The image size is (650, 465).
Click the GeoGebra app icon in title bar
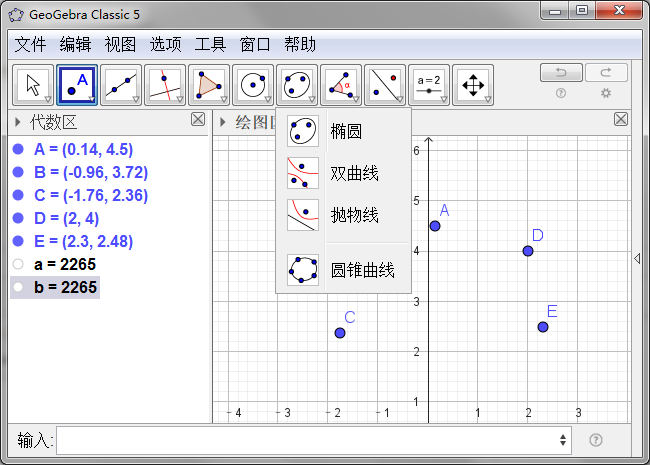click(x=16, y=15)
